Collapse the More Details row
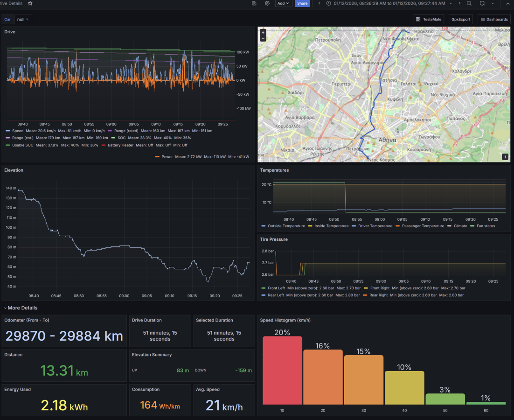 pyautogui.click(x=21, y=308)
